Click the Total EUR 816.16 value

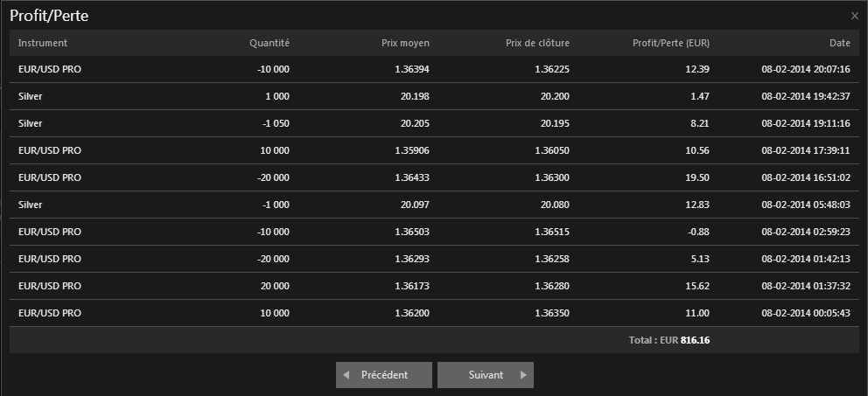click(695, 340)
